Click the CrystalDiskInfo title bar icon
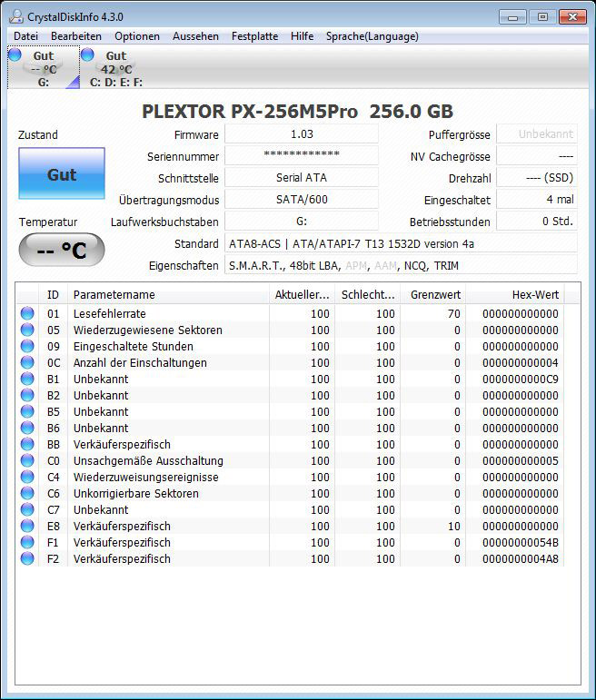Viewport: 596px width, 700px height. point(16,17)
